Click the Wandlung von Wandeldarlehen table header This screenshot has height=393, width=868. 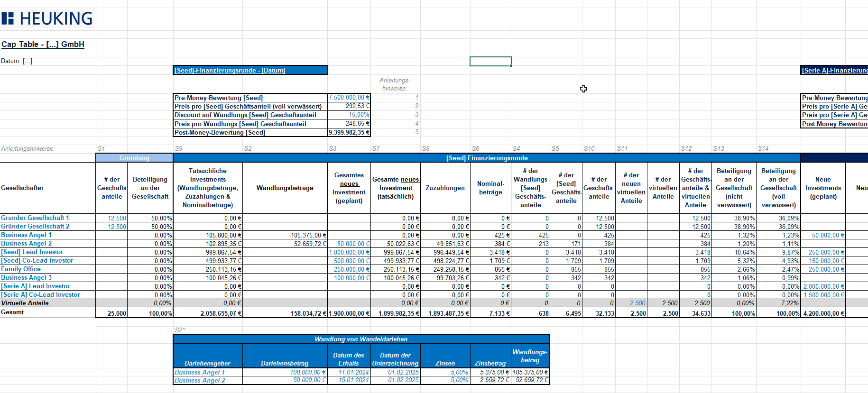361,339
